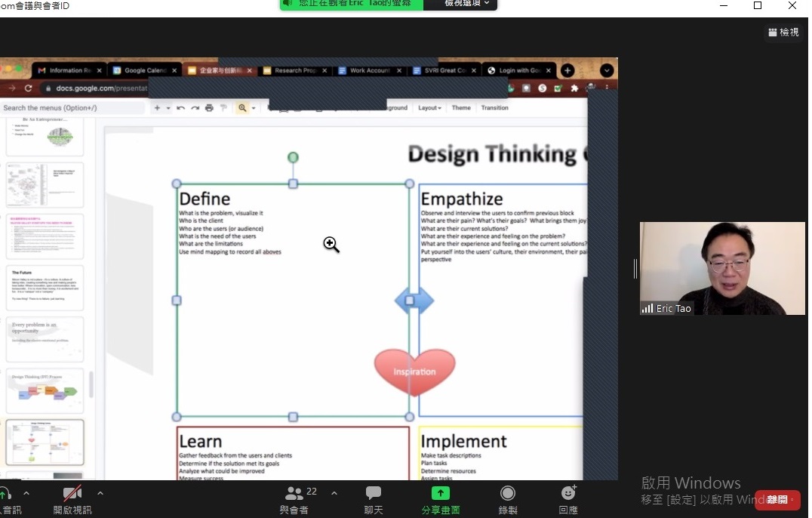
Task: Click the undo arrow in Slides toolbar
Action: (181, 108)
